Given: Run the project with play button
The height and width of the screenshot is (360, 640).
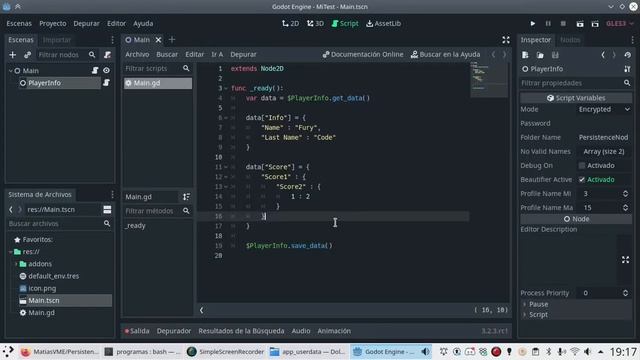Looking at the screenshot, I should tap(532, 24).
